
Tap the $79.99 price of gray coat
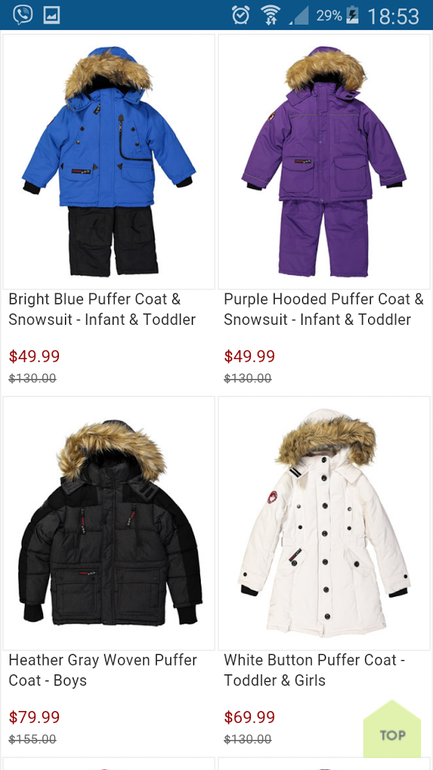click(x=34, y=717)
